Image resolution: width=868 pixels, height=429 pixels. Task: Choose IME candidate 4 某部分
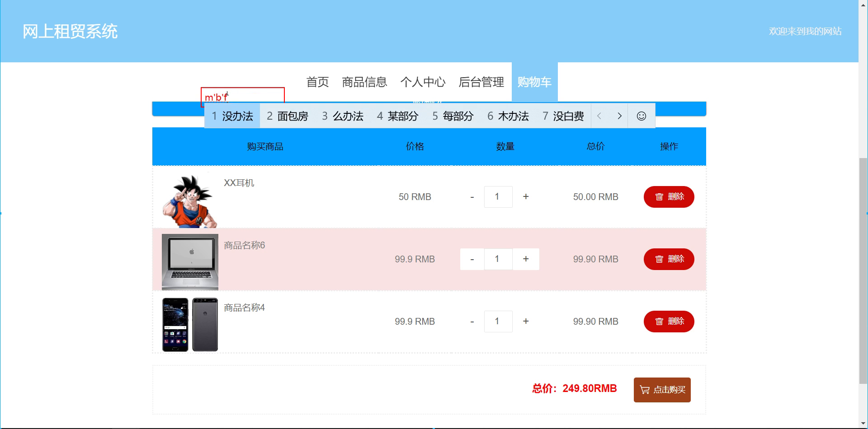tap(397, 116)
